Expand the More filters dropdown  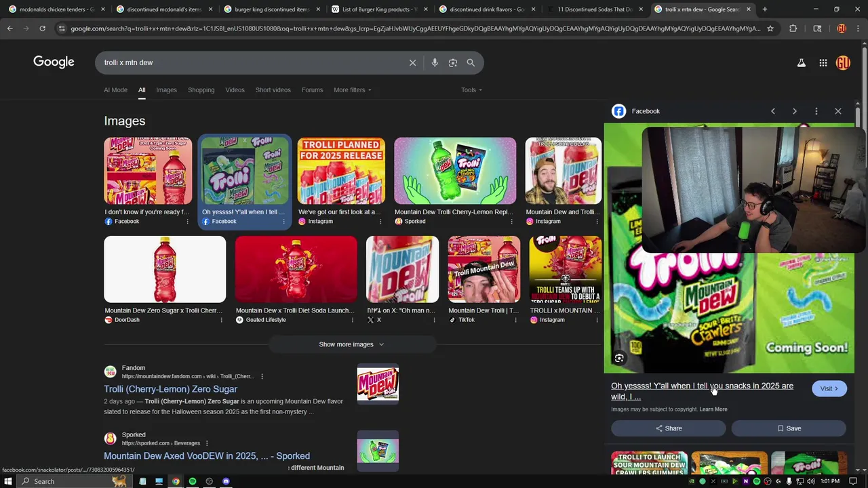(353, 89)
